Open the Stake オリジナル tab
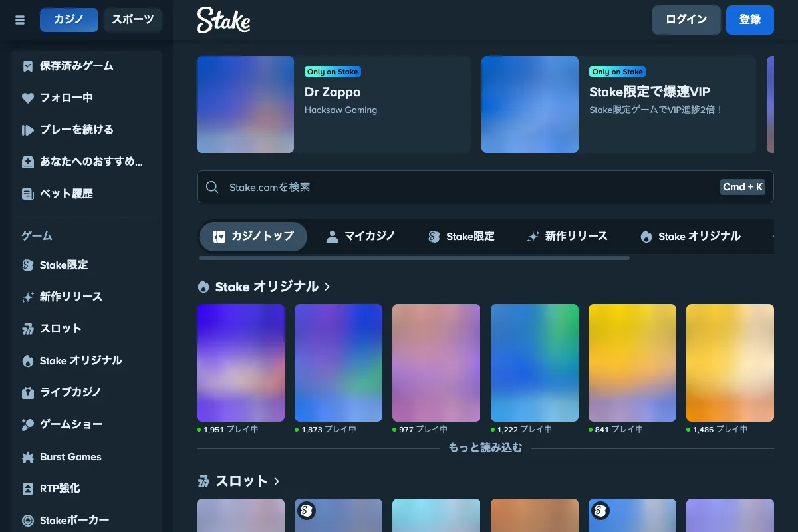 (690, 236)
